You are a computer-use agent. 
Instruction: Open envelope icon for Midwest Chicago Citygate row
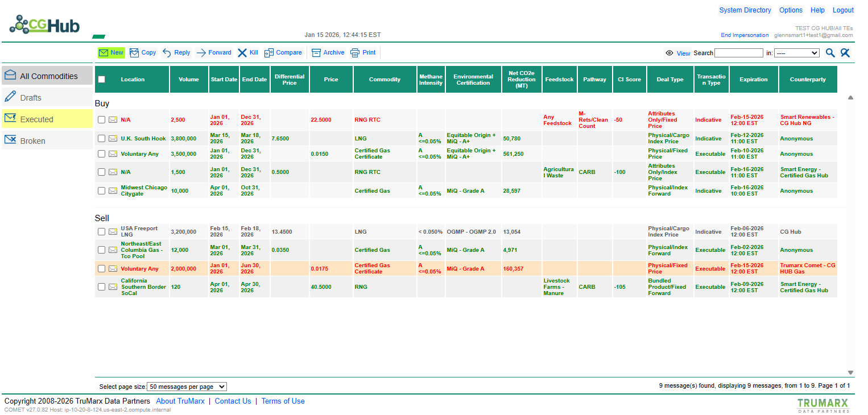(x=113, y=191)
